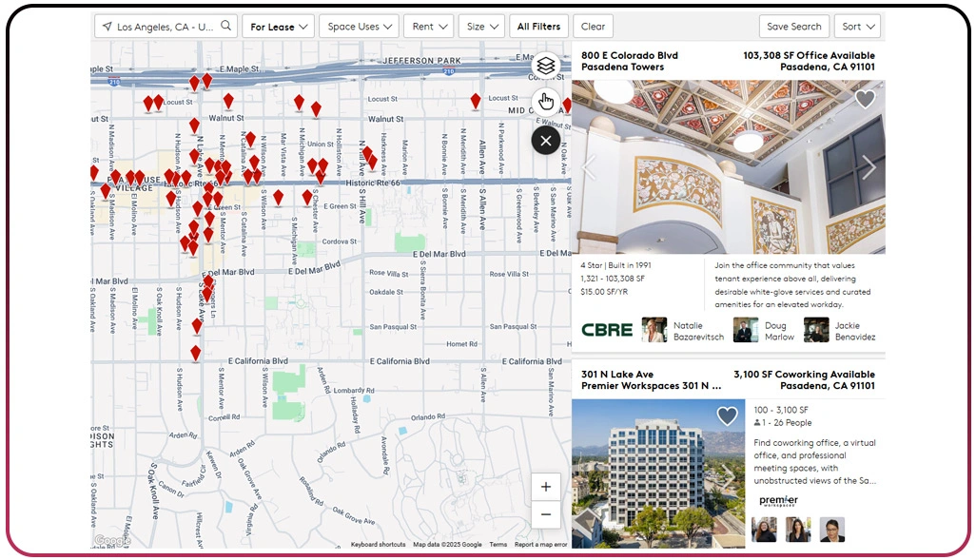This screenshot has height=560, width=976.
Task: Show next photo of Pasadena Towers
Action: click(x=869, y=167)
